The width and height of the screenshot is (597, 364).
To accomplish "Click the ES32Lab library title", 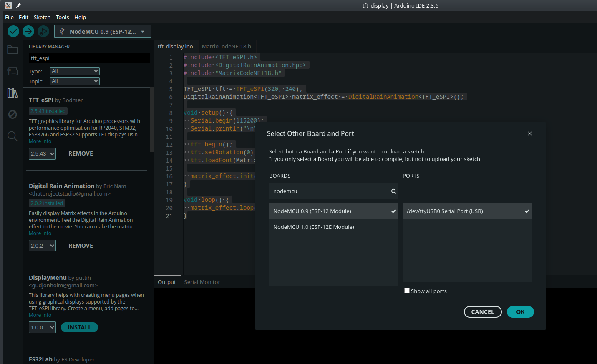I will tap(40, 359).
